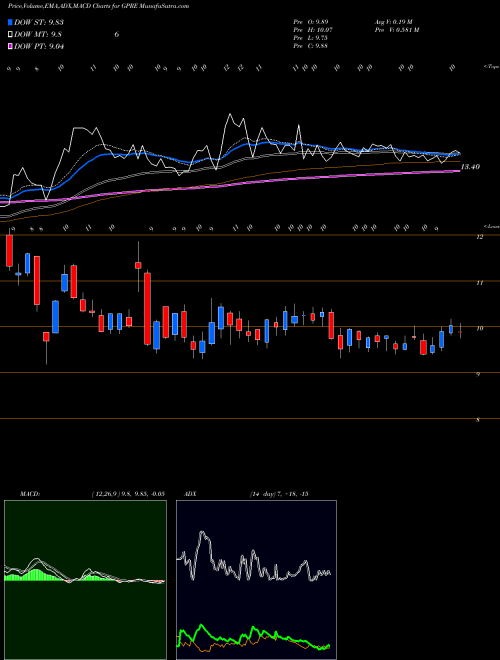Click the chart title mentioning GPRE MunafaSutra.com
Image resolution: width=500 pixels, height=660 pixels.
[x=98, y=6]
